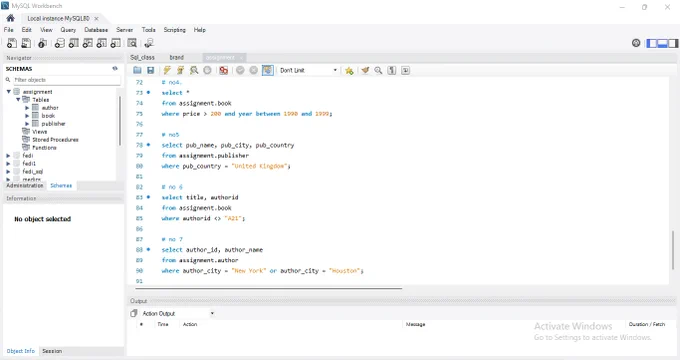Go to the Workbench home screen icon
680x360 pixels.
(10, 18)
